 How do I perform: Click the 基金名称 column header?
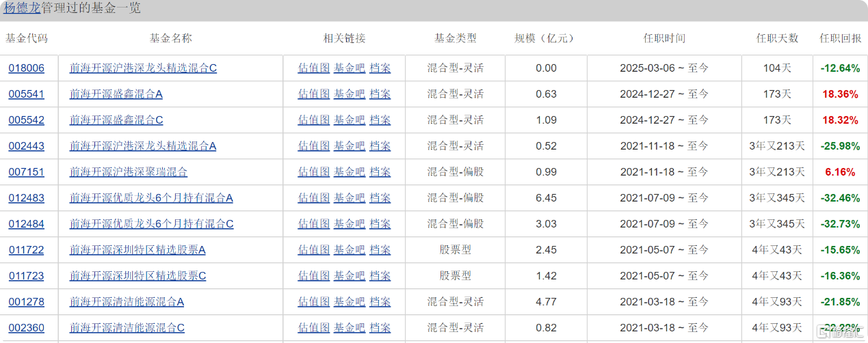(171, 39)
